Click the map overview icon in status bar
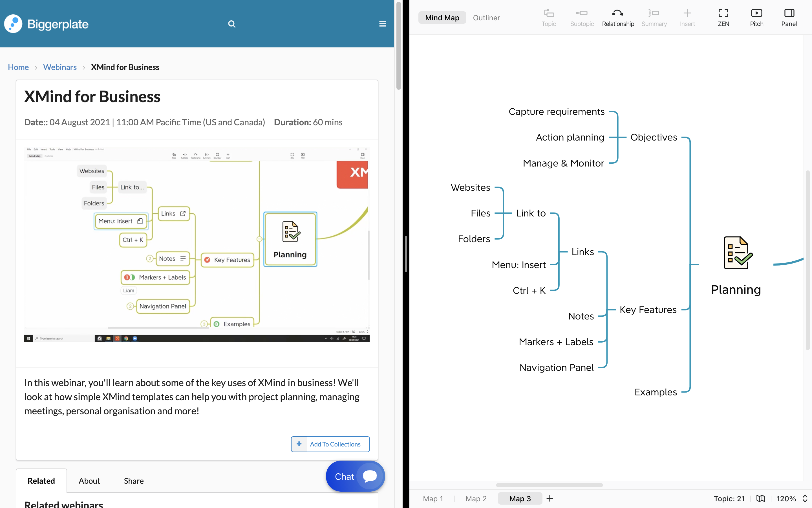Screen dimensions: 812x508 pyautogui.click(x=760, y=499)
